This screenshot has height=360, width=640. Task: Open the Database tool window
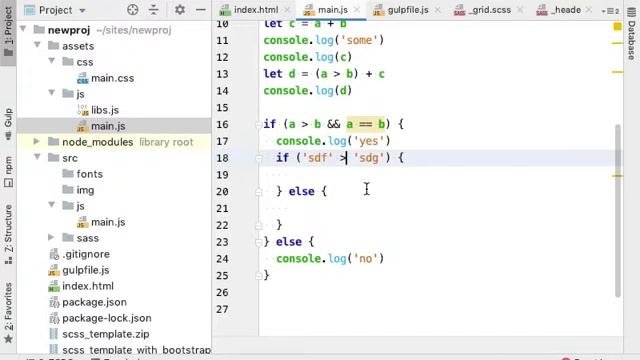(631, 35)
